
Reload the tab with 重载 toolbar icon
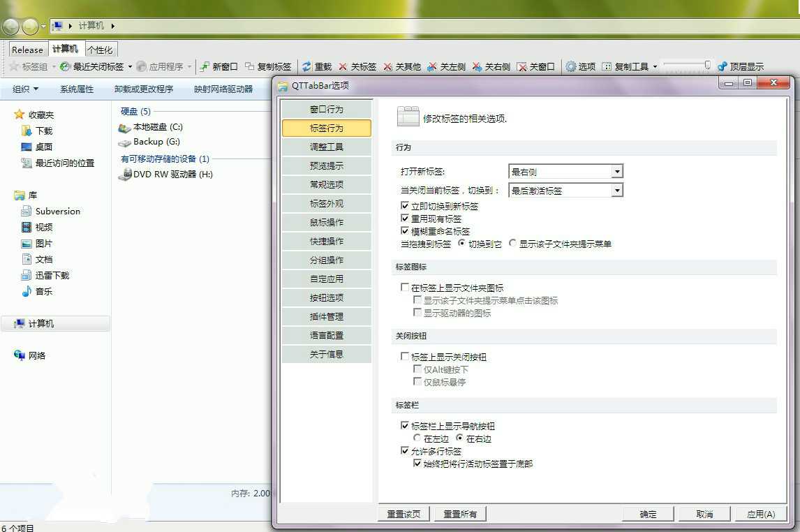tap(316, 68)
